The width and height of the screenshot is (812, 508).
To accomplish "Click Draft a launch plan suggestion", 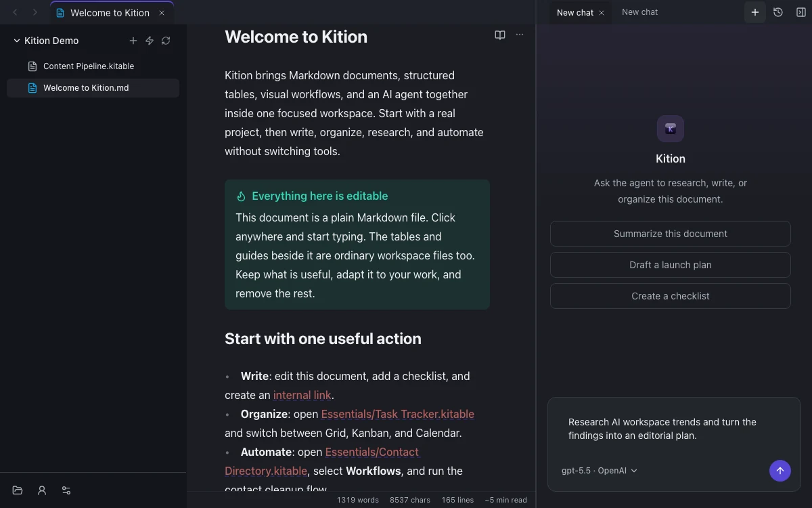I will click(671, 265).
